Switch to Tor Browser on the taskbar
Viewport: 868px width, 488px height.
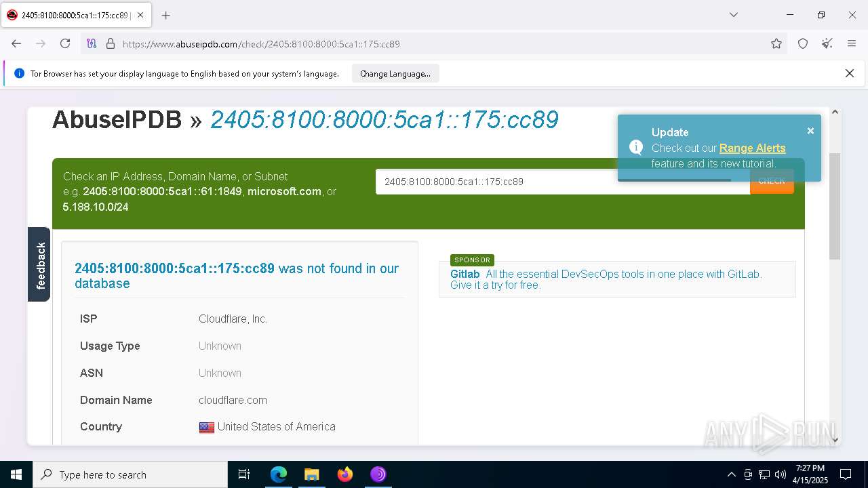(378, 474)
